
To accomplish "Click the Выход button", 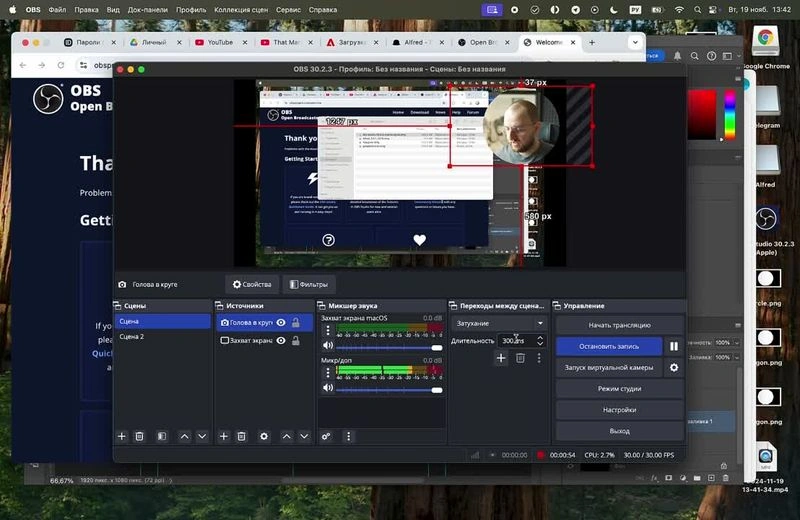I will [619, 431].
